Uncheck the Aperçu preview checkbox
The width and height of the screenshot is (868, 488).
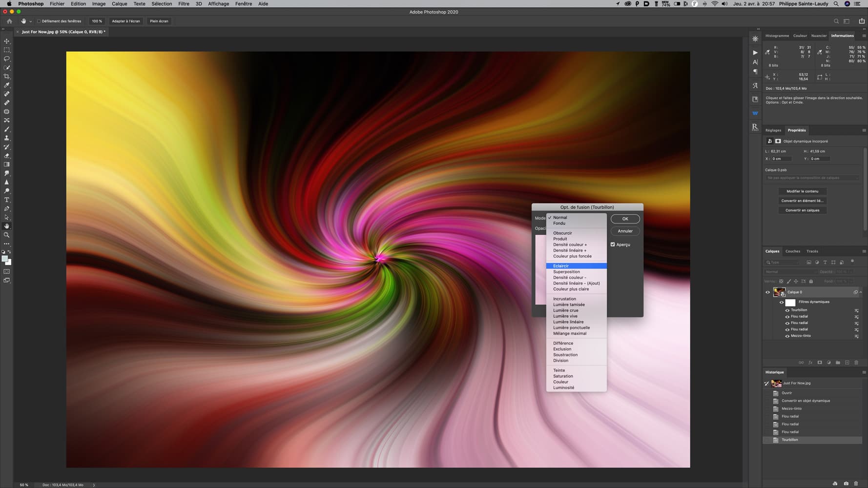[x=613, y=244]
